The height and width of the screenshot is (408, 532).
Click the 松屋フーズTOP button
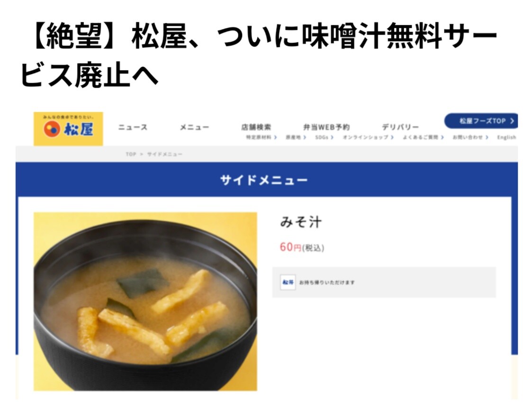[x=481, y=121]
